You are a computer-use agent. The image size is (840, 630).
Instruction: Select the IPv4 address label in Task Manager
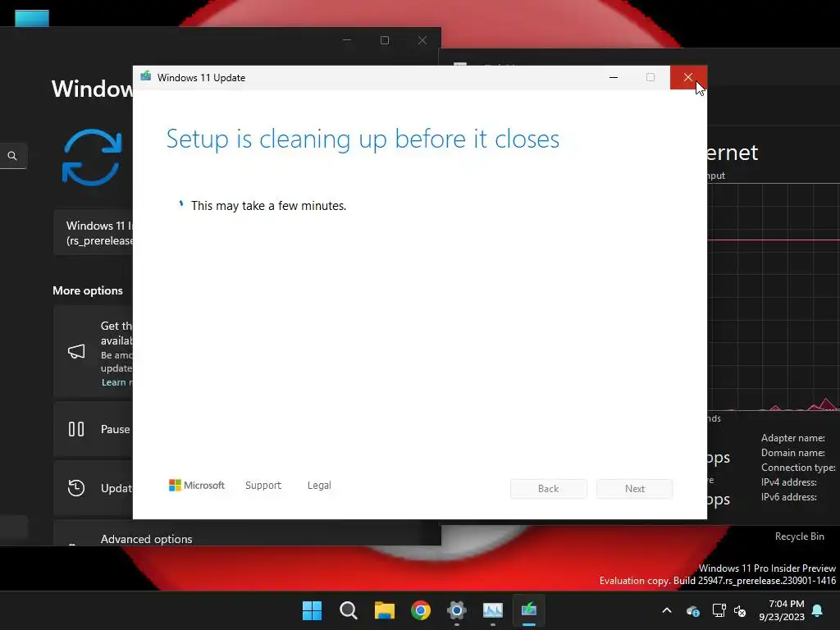tap(788, 482)
